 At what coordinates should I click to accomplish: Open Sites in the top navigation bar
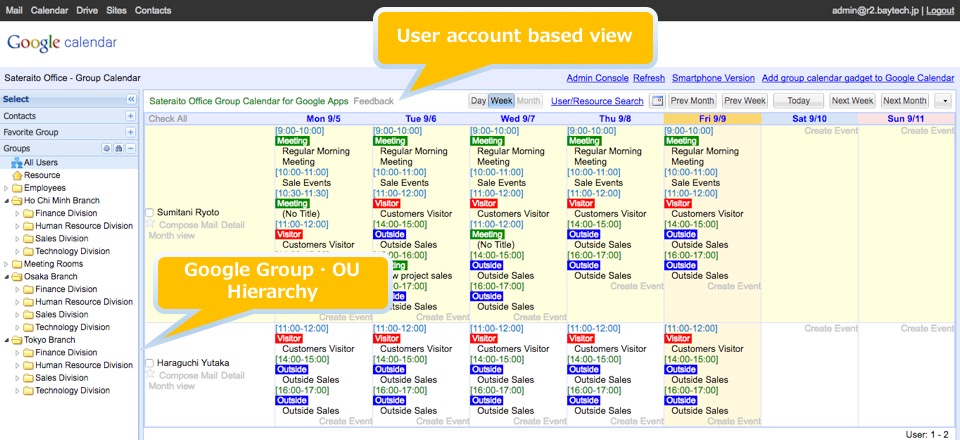[116, 10]
